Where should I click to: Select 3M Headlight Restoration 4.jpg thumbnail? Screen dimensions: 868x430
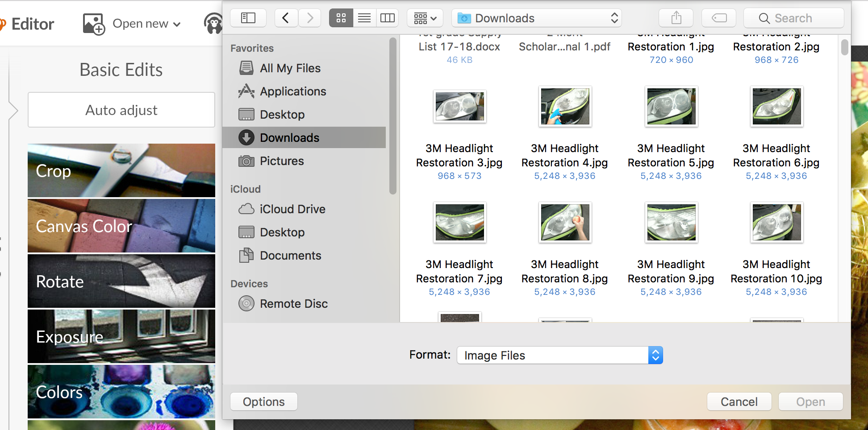pyautogui.click(x=565, y=106)
